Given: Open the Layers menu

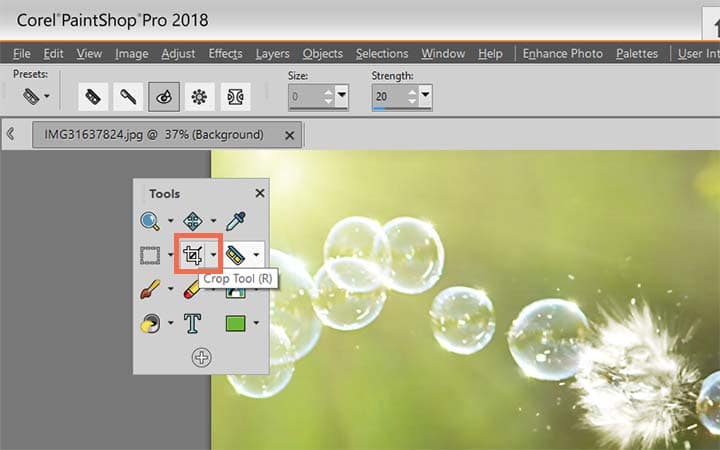Looking at the screenshot, I should coord(273,54).
